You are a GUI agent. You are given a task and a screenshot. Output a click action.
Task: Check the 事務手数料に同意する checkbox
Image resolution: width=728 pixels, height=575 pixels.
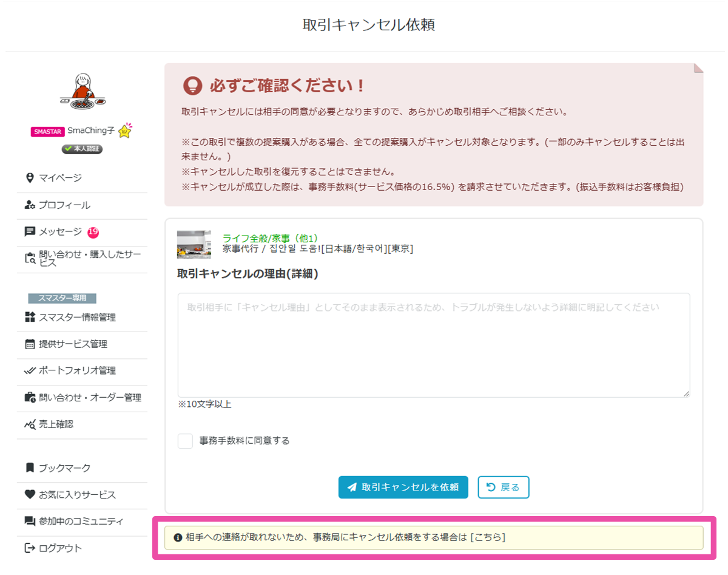pos(185,441)
